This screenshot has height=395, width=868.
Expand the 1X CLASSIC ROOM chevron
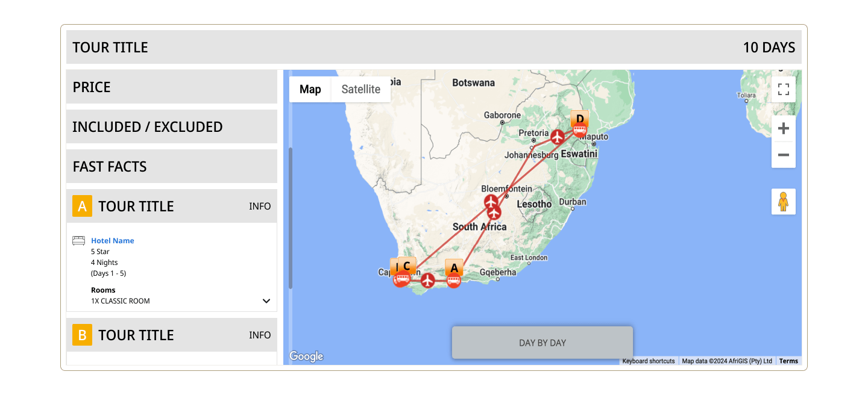266,301
